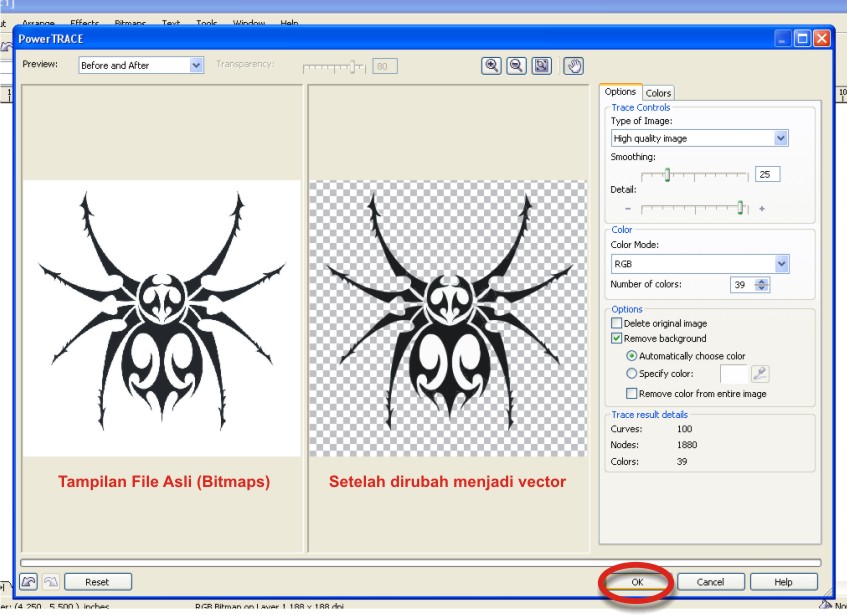
Task: Pick background color with eyedropper icon
Action: pos(760,374)
